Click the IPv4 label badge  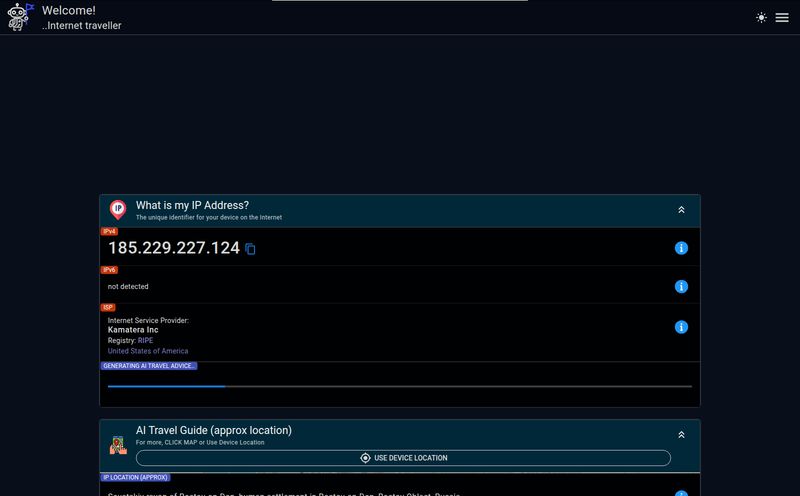click(109, 232)
